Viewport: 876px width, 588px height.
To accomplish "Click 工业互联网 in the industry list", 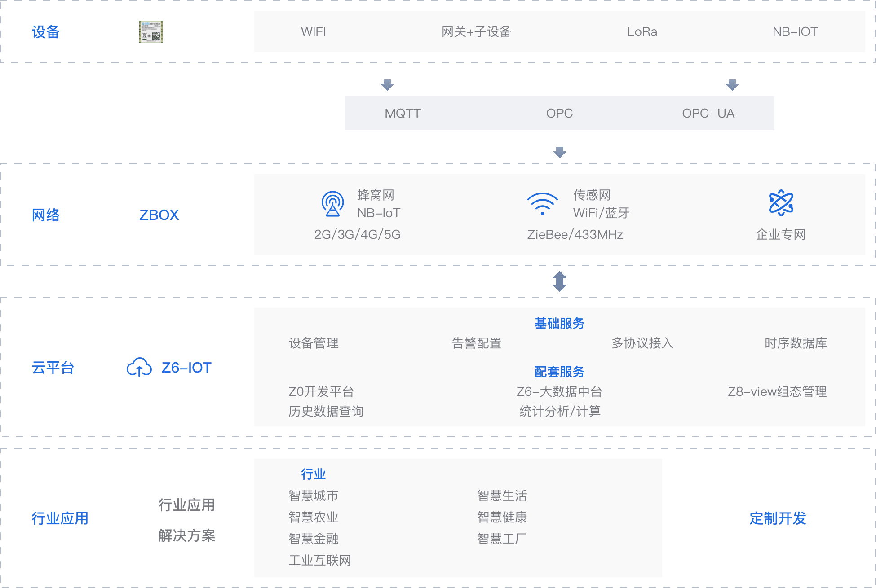I will (320, 560).
